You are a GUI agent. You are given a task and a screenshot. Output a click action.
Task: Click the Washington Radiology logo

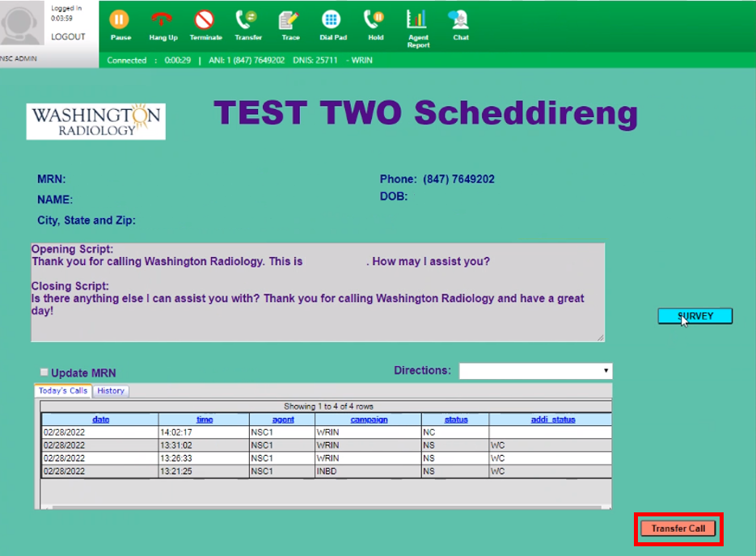96,121
